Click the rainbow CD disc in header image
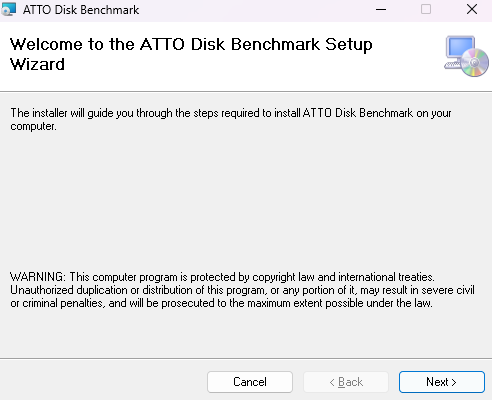Image resolution: width=492 pixels, height=400 pixels. [475, 63]
